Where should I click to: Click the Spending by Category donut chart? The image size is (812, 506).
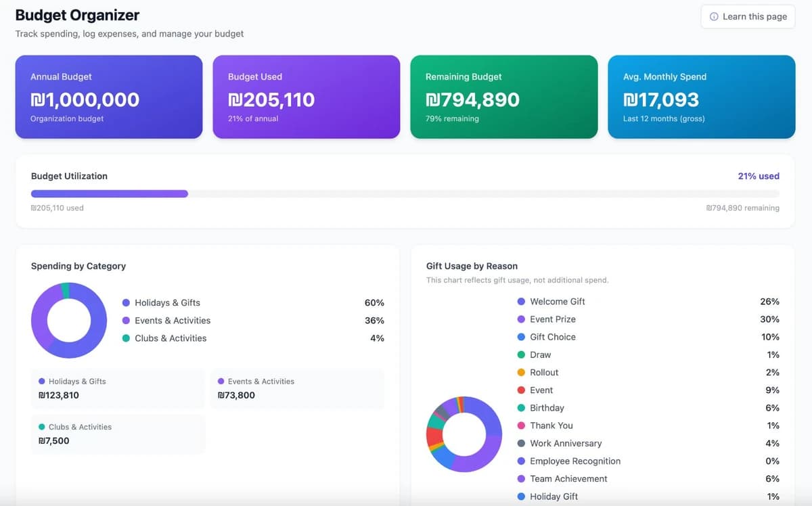pos(69,320)
